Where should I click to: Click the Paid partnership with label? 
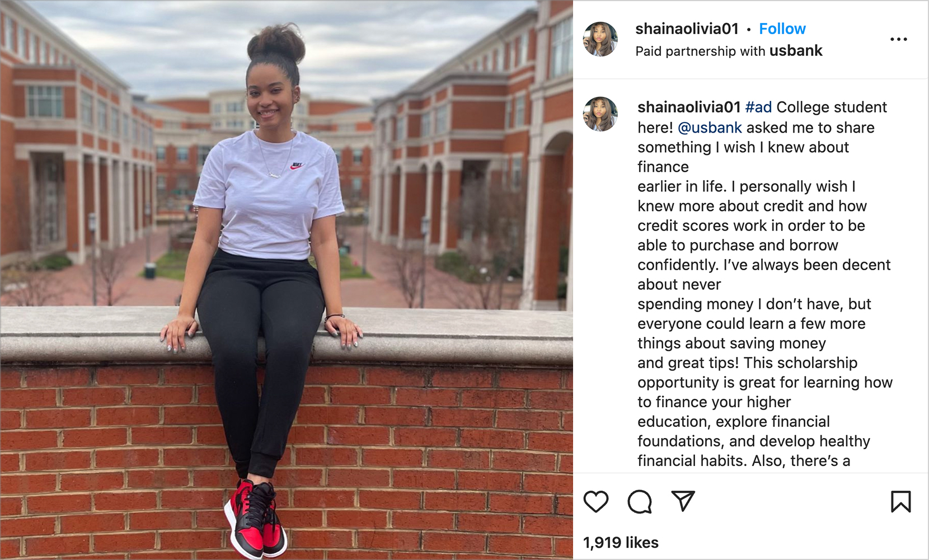pyautogui.click(x=700, y=51)
